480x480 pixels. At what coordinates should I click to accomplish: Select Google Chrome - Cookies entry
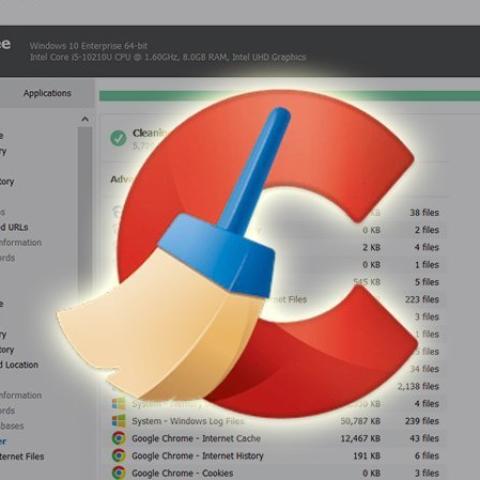(275, 473)
